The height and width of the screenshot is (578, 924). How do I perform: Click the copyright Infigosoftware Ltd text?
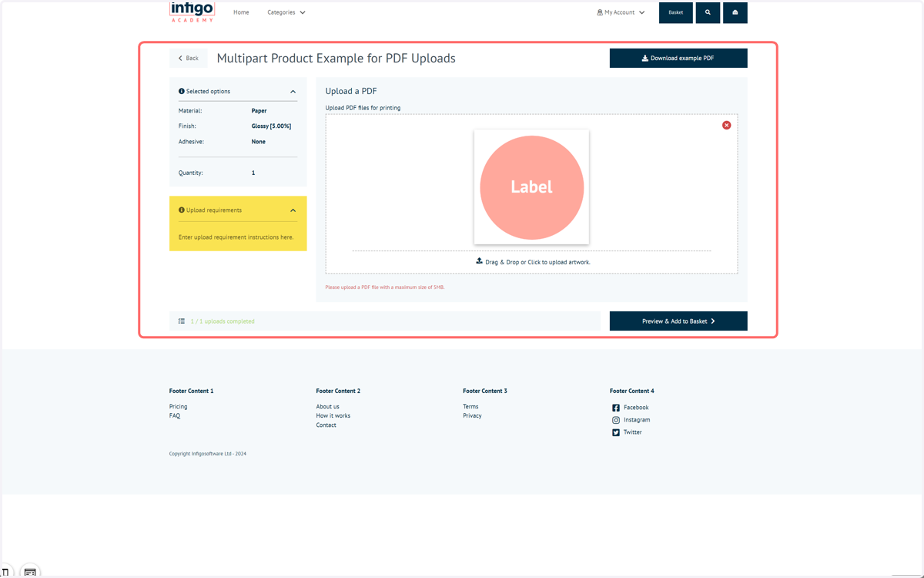[208, 454]
